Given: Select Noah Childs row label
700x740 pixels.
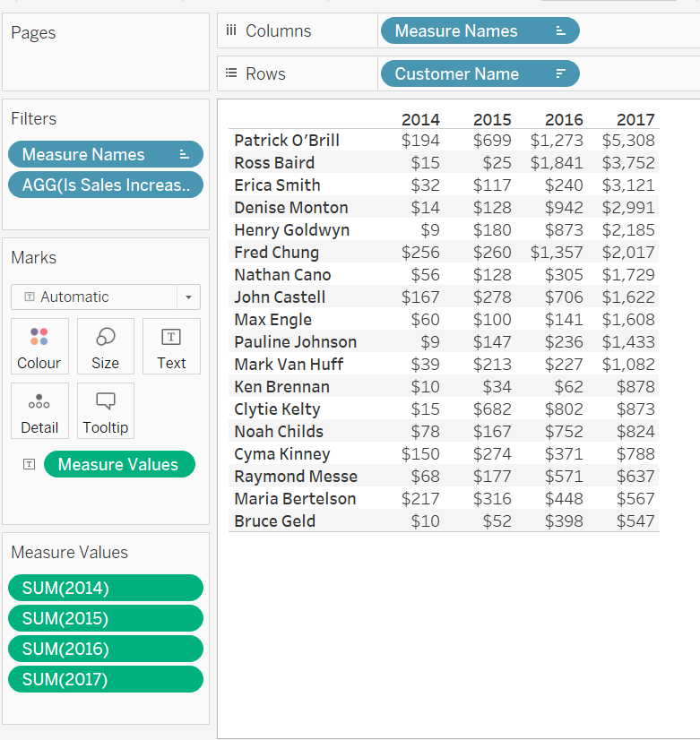Looking at the screenshot, I should [x=279, y=432].
